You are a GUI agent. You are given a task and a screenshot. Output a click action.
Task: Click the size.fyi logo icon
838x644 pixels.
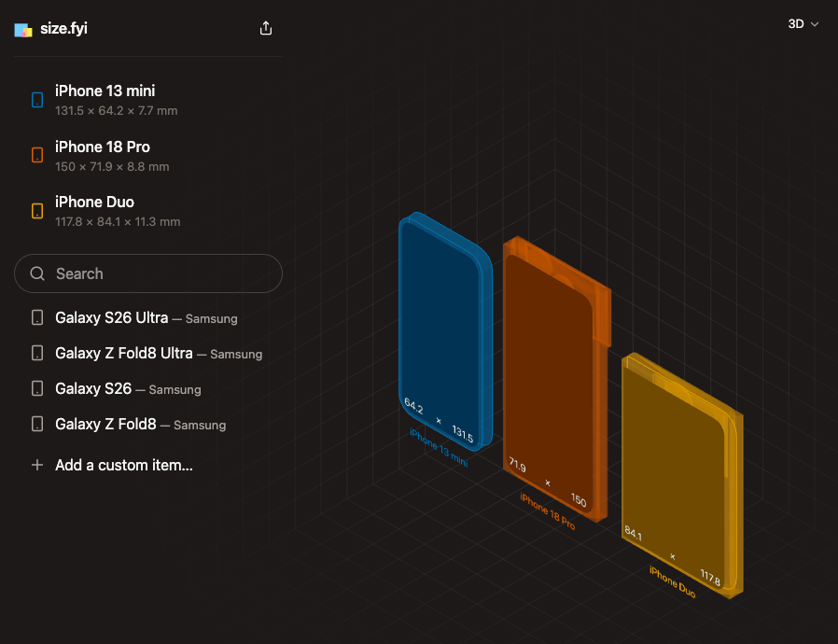tap(23, 29)
